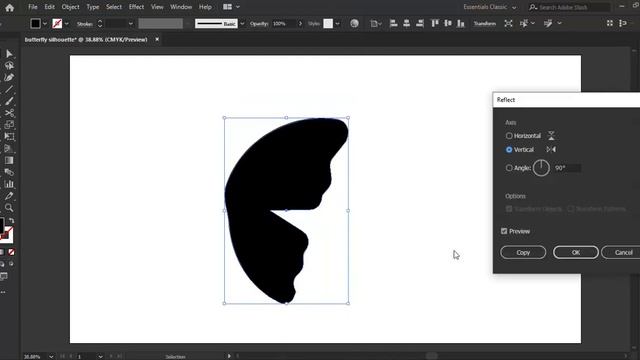Image resolution: width=640 pixels, height=360 pixels.
Task: Expand the stroke weight dropdown
Action: (x=131, y=24)
